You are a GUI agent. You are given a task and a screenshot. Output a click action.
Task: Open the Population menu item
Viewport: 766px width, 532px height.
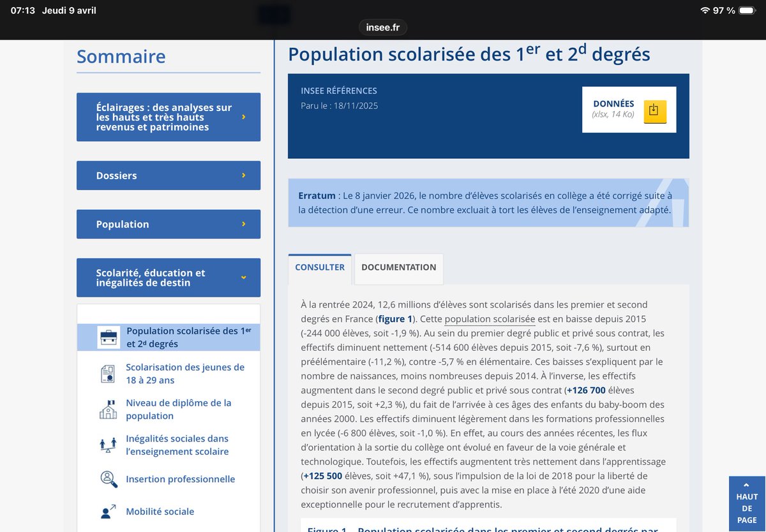coord(169,224)
